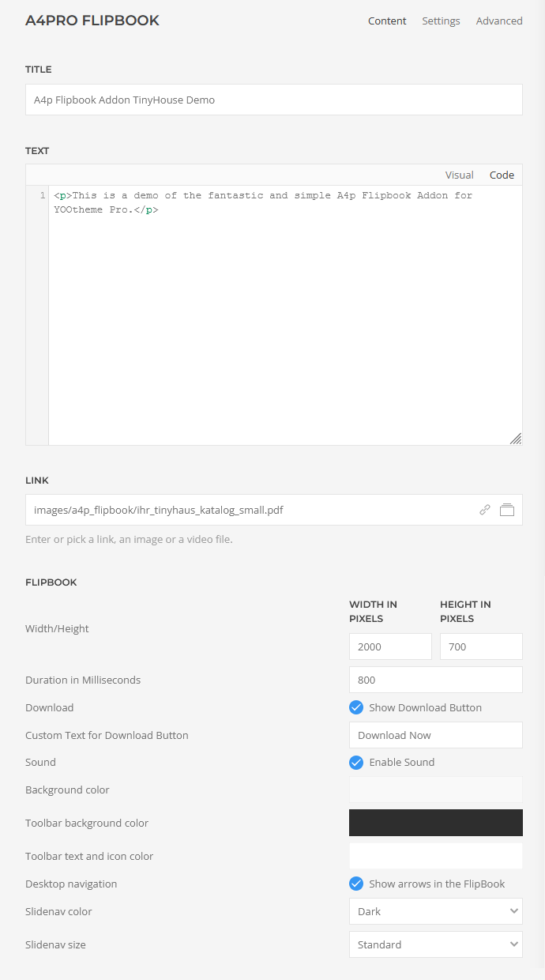
Task: Open the Background color swatch
Action: [436, 790]
